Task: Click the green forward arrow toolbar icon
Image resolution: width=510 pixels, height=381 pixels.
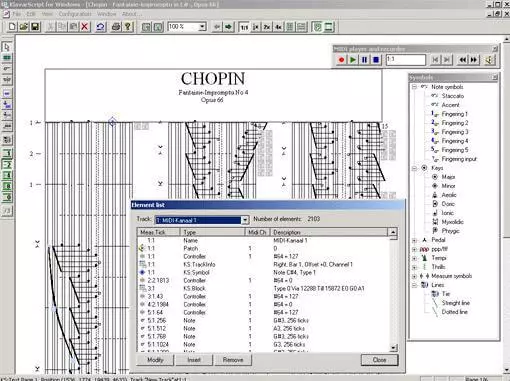Action: tap(228, 27)
